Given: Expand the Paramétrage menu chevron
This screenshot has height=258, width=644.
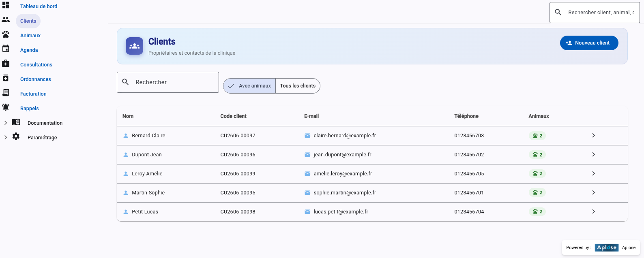Looking at the screenshot, I should coord(6,137).
